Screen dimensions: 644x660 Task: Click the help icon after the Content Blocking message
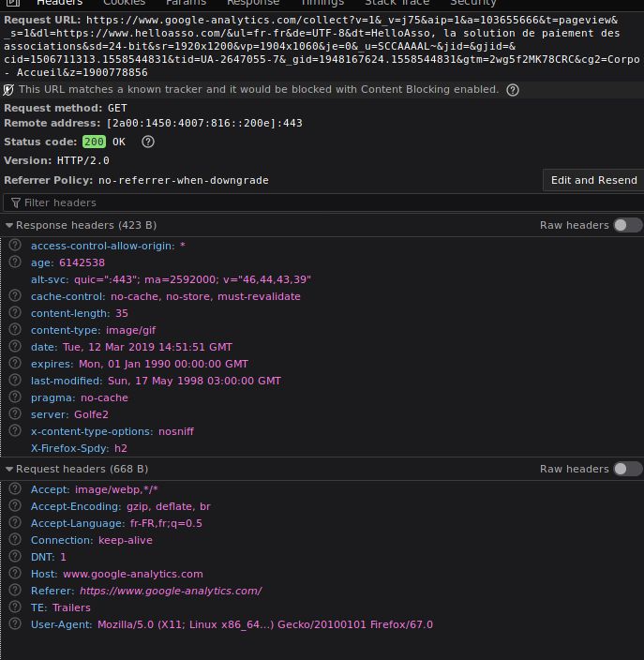(x=513, y=90)
